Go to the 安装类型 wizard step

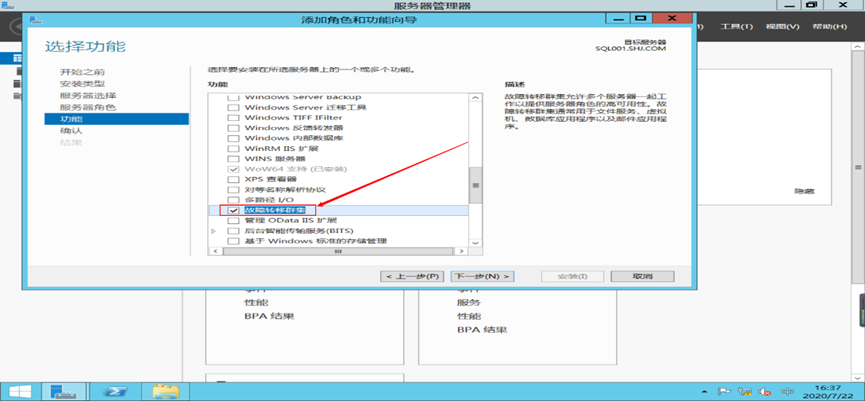82,84
